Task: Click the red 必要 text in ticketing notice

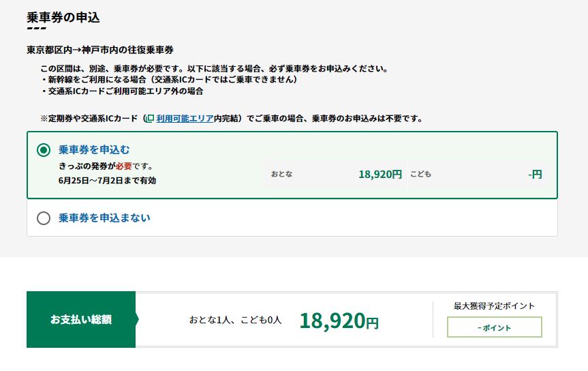Action: pos(124,166)
